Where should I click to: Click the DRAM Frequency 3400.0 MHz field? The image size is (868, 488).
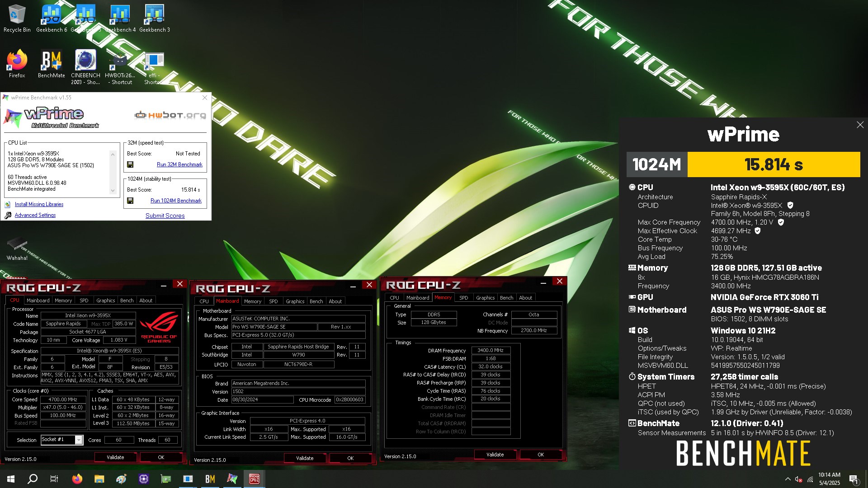tap(491, 350)
